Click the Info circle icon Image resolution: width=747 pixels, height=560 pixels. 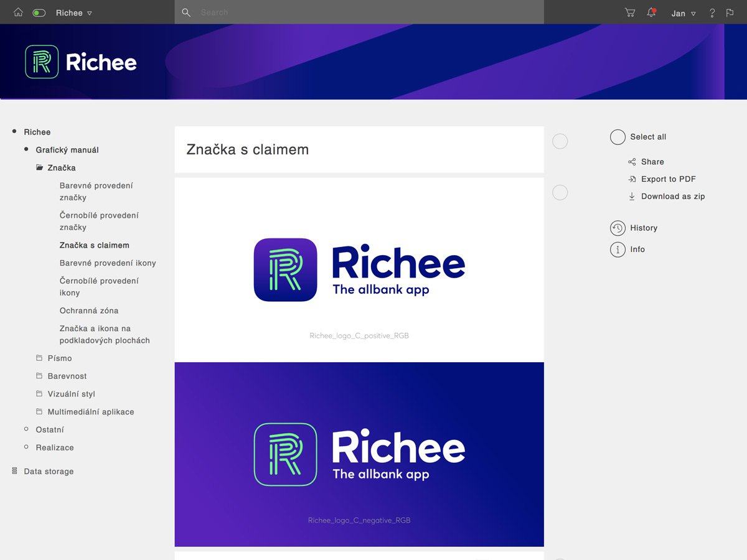pyautogui.click(x=618, y=250)
